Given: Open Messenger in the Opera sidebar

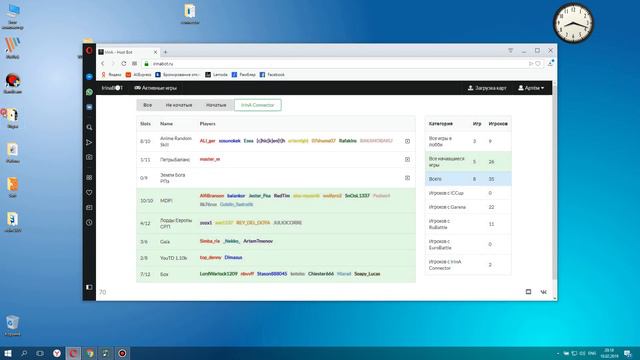Looking at the screenshot, I should pos(89,77).
